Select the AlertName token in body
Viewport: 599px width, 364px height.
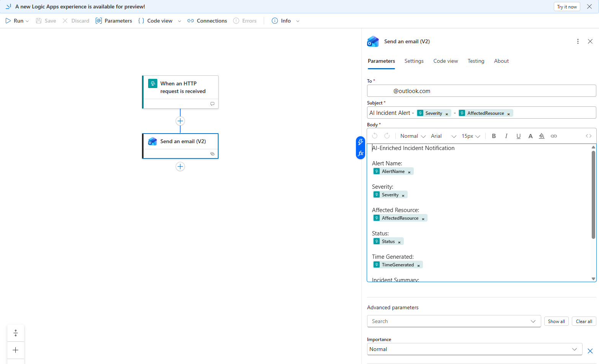coord(393,171)
